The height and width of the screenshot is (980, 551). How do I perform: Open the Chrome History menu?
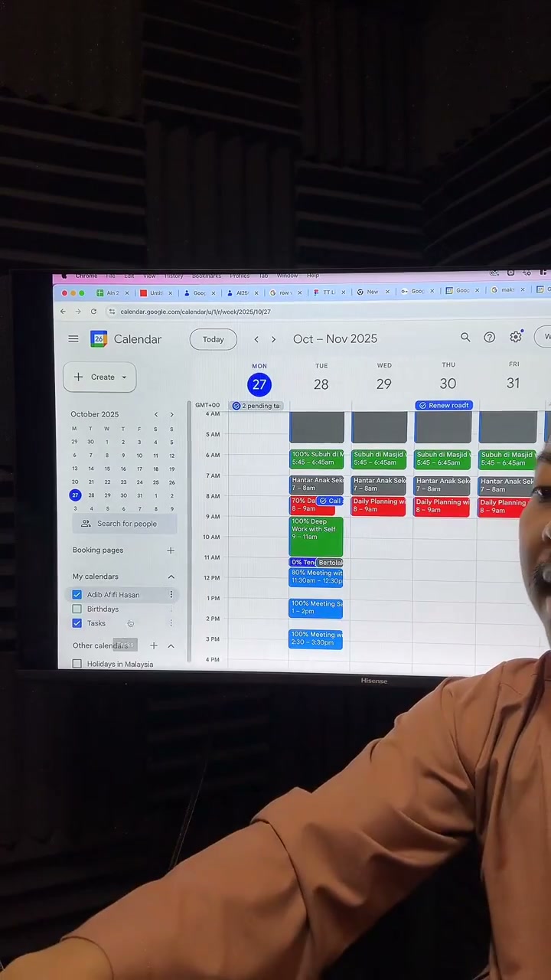pos(174,276)
